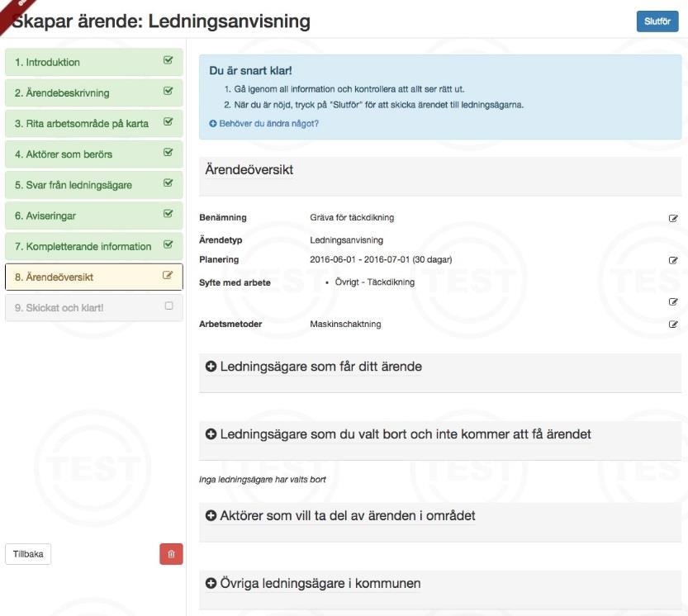Click the 'Du är snart klar!' heading

(250, 71)
